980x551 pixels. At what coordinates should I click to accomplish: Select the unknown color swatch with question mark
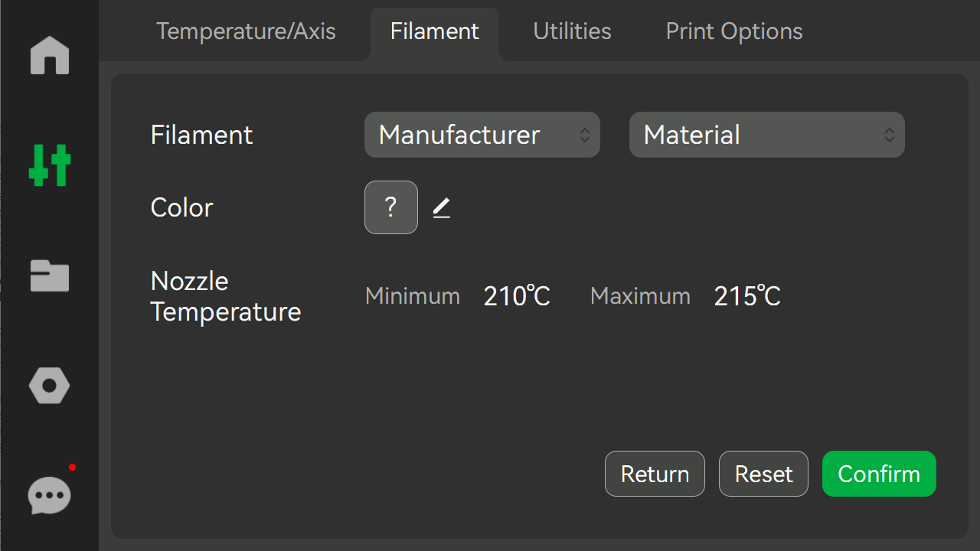coord(391,207)
